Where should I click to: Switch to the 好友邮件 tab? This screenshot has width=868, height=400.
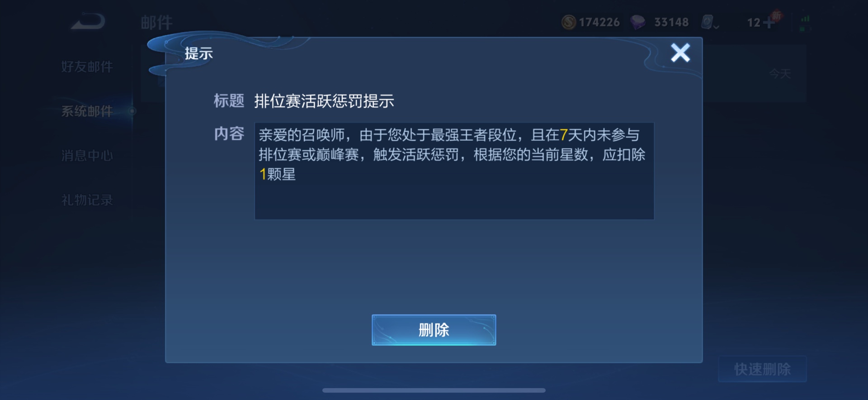point(87,67)
